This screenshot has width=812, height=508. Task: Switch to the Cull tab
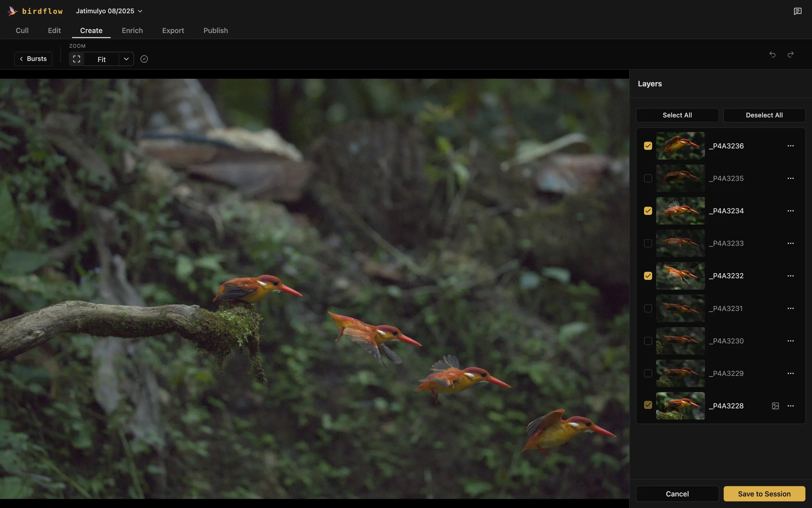(22, 30)
